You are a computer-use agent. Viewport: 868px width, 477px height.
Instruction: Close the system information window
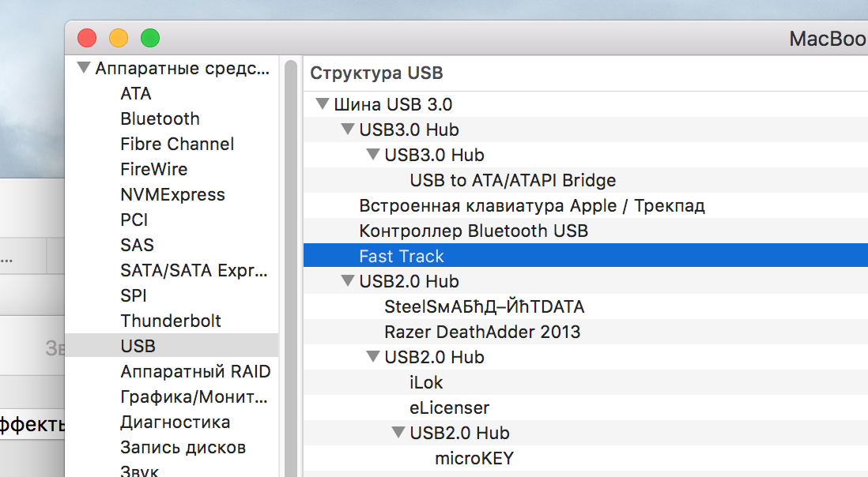87,38
